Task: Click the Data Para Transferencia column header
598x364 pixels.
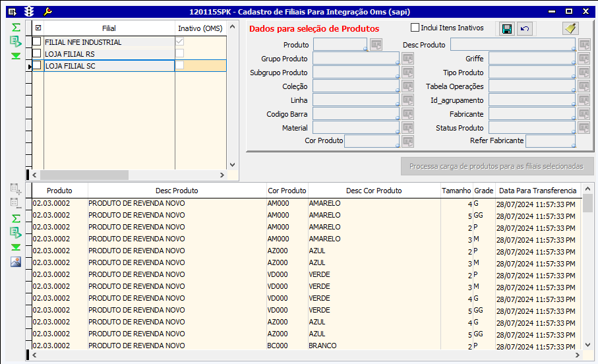Action: [537, 191]
